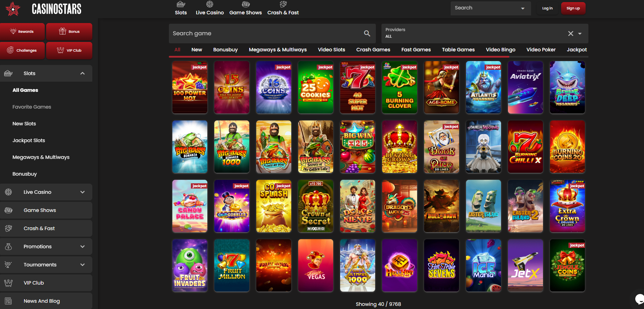Open Live Casino top navigation icon
Image resolution: width=644 pixels, height=309 pixels.
[x=210, y=4]
